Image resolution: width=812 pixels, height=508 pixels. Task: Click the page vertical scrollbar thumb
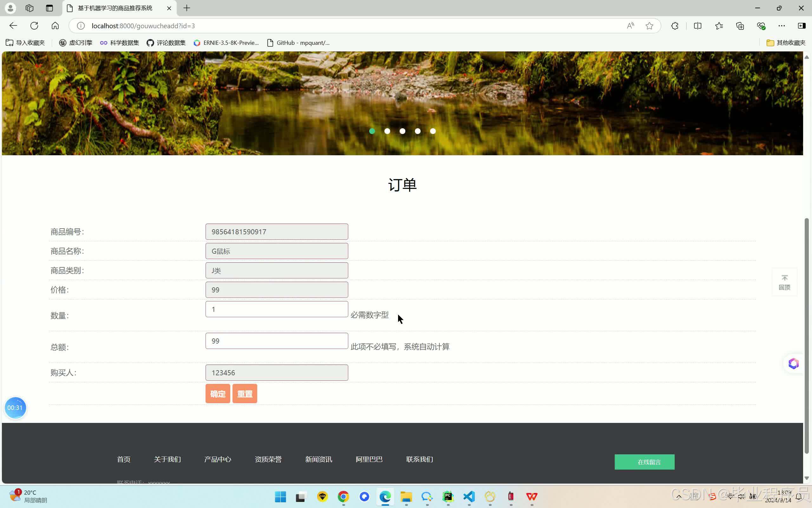pos(807,336)
